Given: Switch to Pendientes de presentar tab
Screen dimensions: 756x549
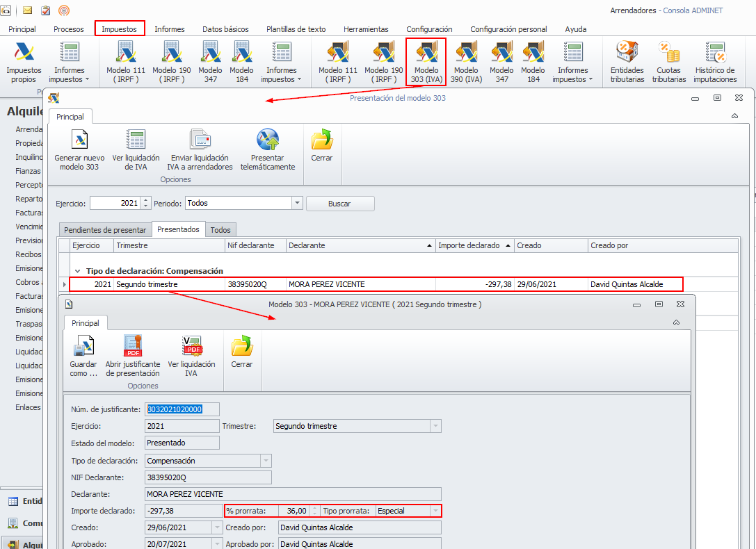Looking at the screenshot, I should [105, 230].
